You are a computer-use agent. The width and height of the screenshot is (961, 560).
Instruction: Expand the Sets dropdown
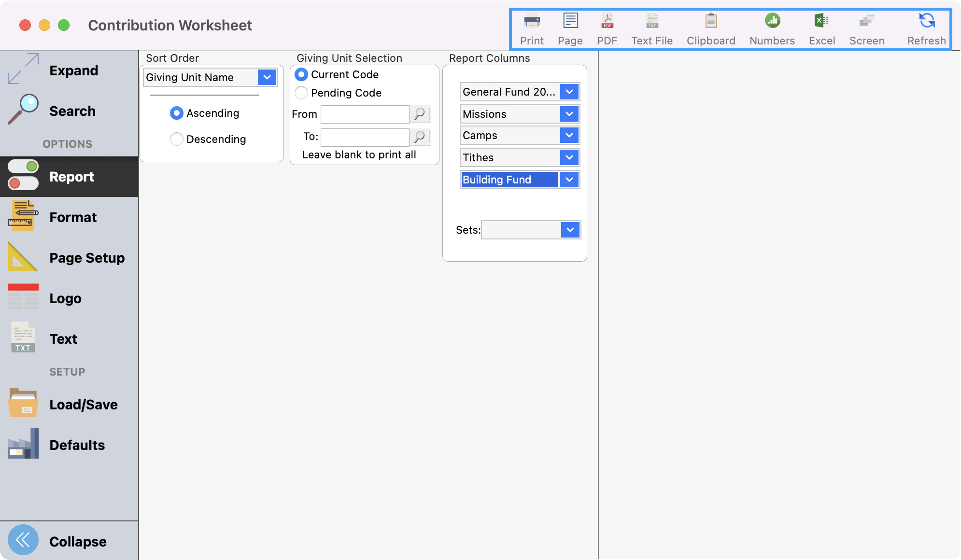coord(569,230)
